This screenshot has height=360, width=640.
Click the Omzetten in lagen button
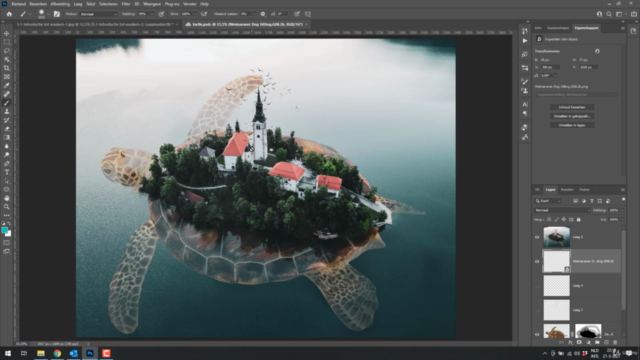(572, 125)
